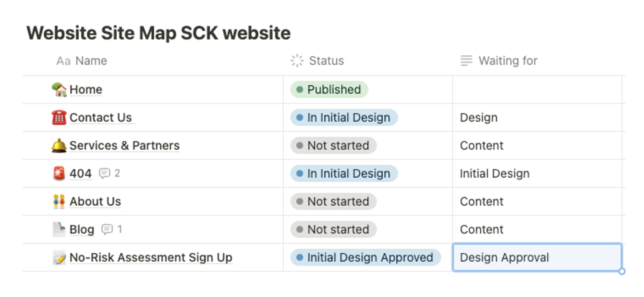Click the page icon beside Blog
The height and width of the screenshot is (297, 644).
(59, 229)
